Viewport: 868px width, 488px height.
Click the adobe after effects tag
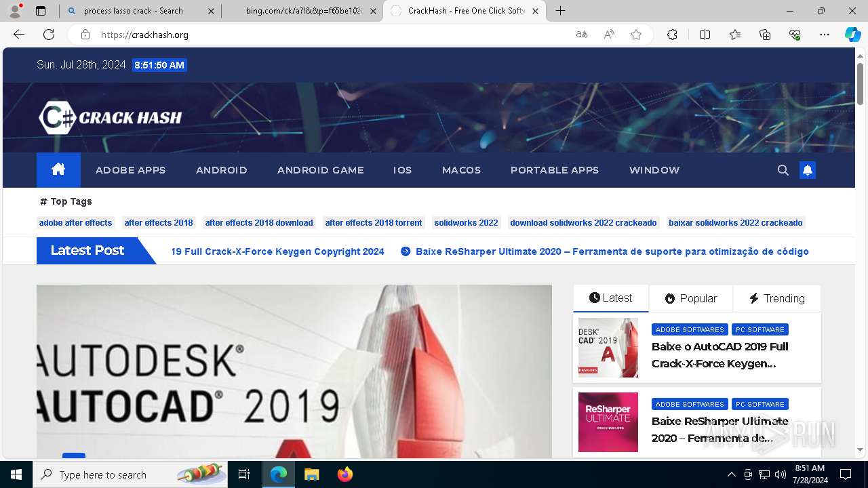(75, 222)
